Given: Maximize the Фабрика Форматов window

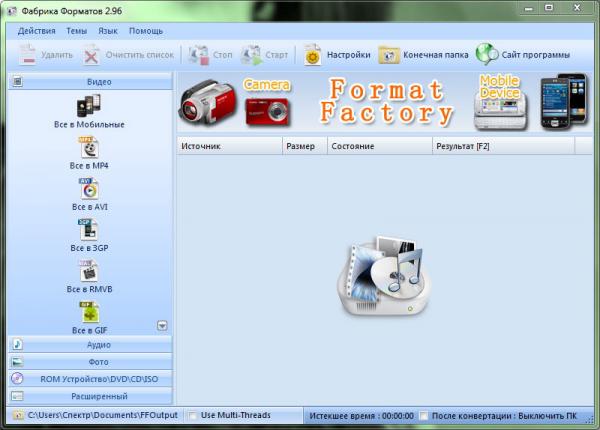Looking at the screenshot, I should pyautogui.click(x=549, y=8).
